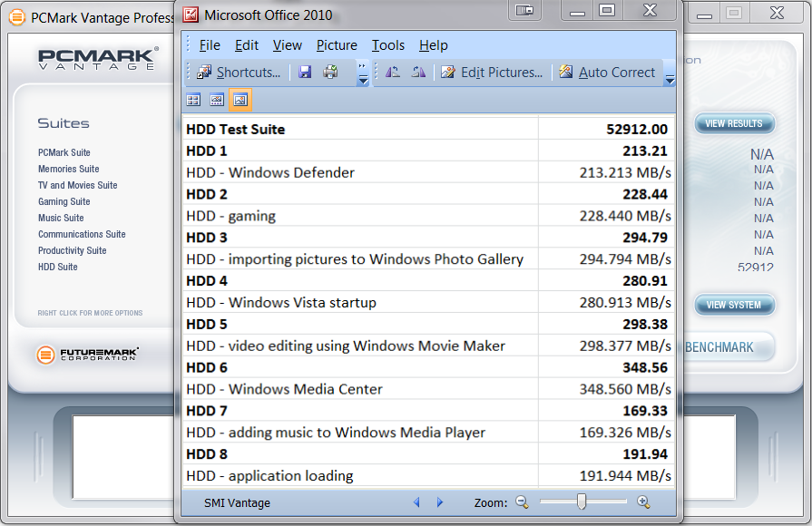Open the Picture menu

pos(337,45)
